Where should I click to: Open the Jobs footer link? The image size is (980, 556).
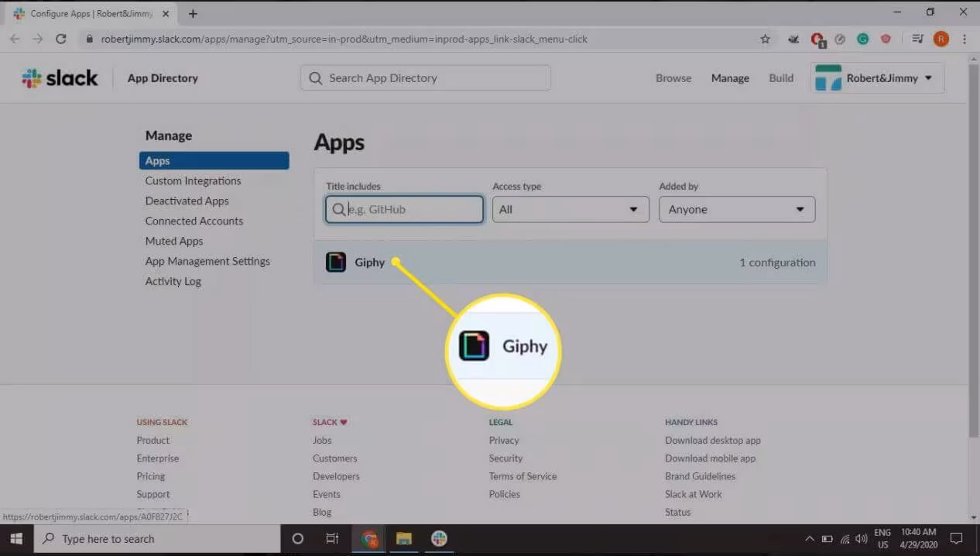coord(322,441)
